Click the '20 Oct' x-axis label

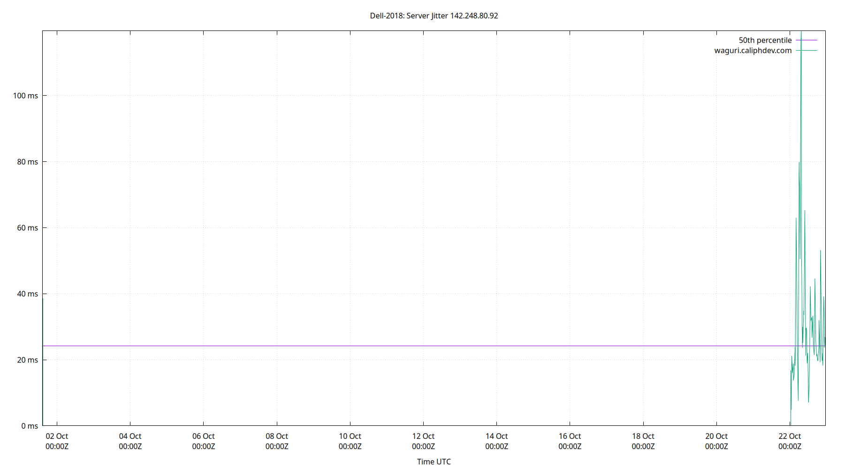[716, 436]
